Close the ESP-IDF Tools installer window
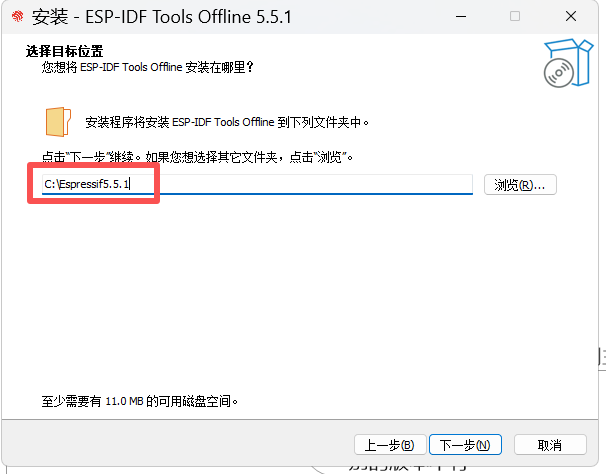 click(x=571, y=16)
